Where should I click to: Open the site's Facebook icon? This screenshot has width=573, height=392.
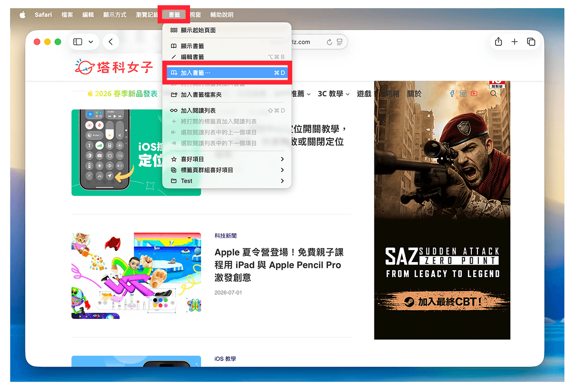pyautogui.click(x=452, y=94)
